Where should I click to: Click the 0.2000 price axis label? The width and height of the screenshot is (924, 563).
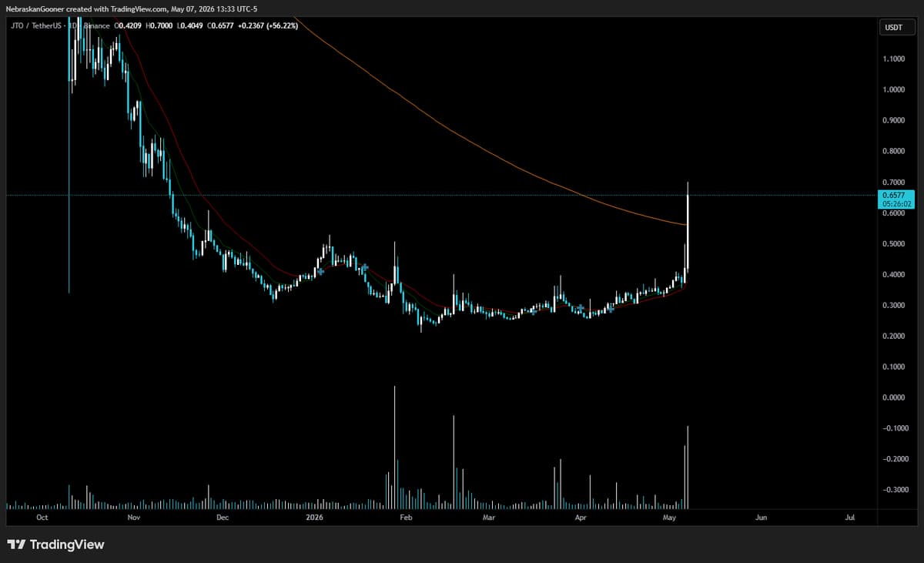[x=894, y=336]
